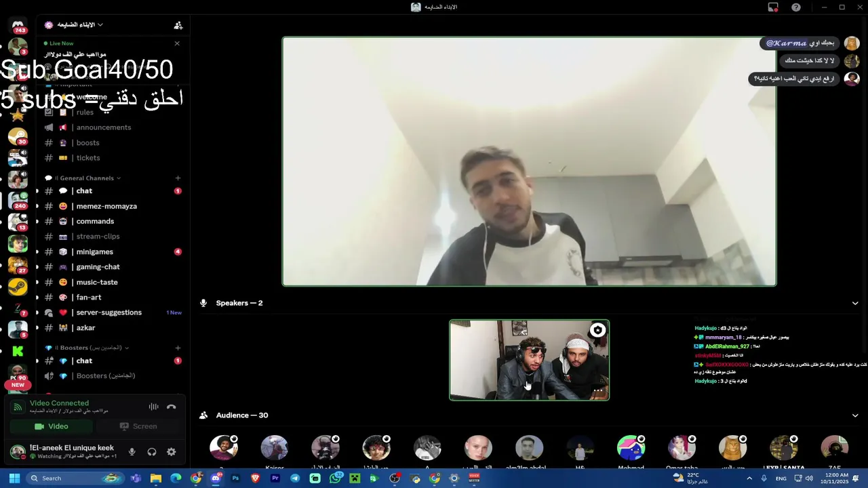Open File Explorer from the taskbar
This screenshot has width=868, height=488.
(156, 479)
